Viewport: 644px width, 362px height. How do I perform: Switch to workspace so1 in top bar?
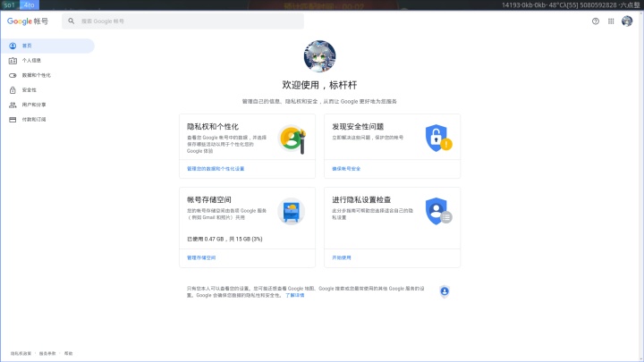tap(10, 5)
